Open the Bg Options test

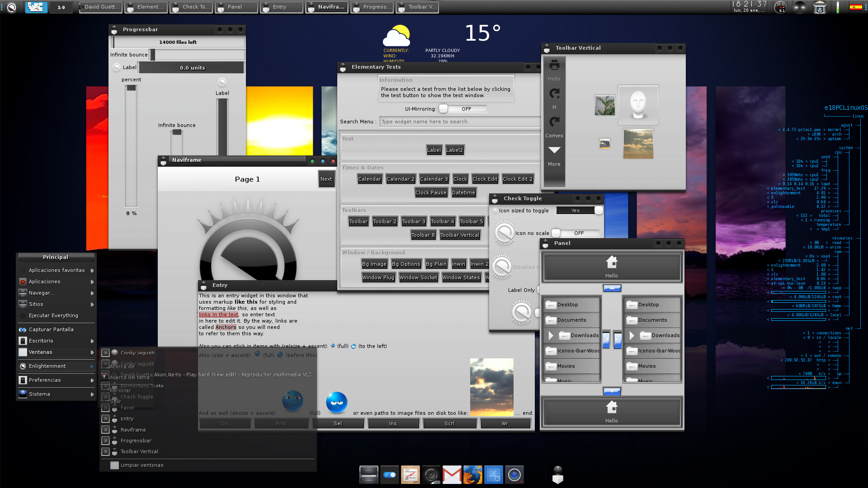406,264
